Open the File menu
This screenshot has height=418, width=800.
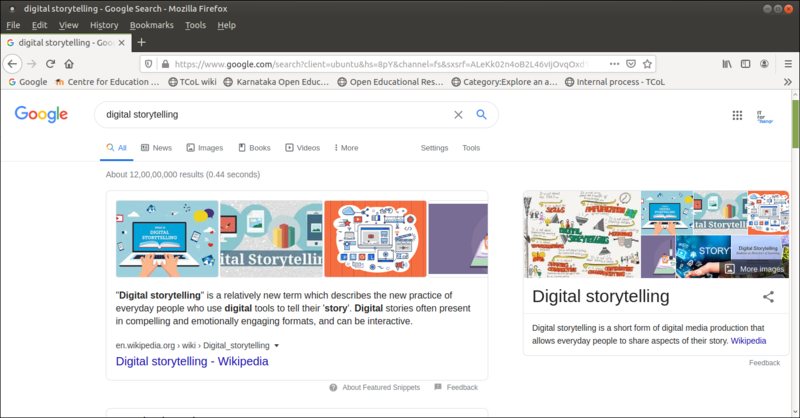(x=13, y=25)
